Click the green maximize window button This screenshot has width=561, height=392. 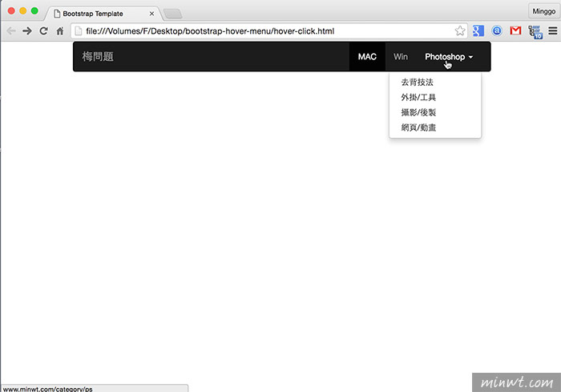[x=34, y=10]
